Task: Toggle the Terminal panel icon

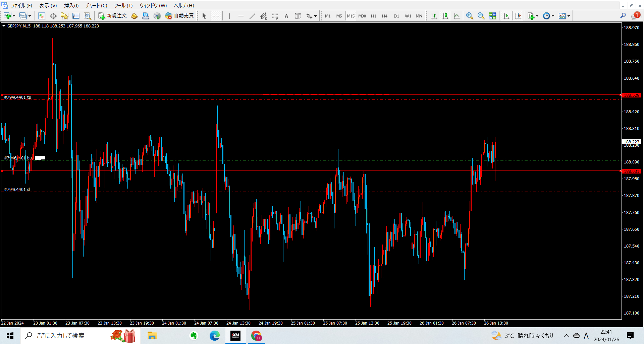Action: [x=76, y=16]
